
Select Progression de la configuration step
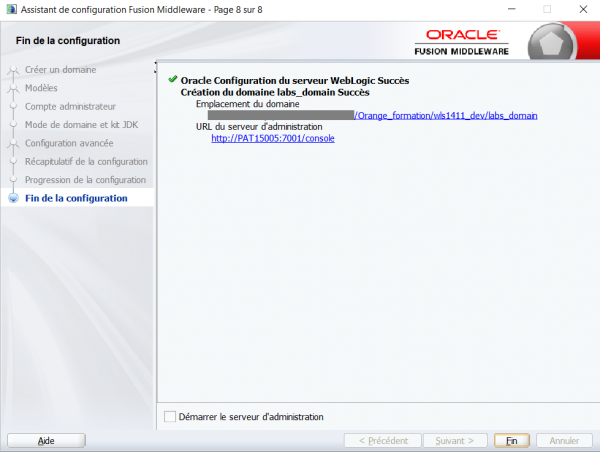[85, 180]
